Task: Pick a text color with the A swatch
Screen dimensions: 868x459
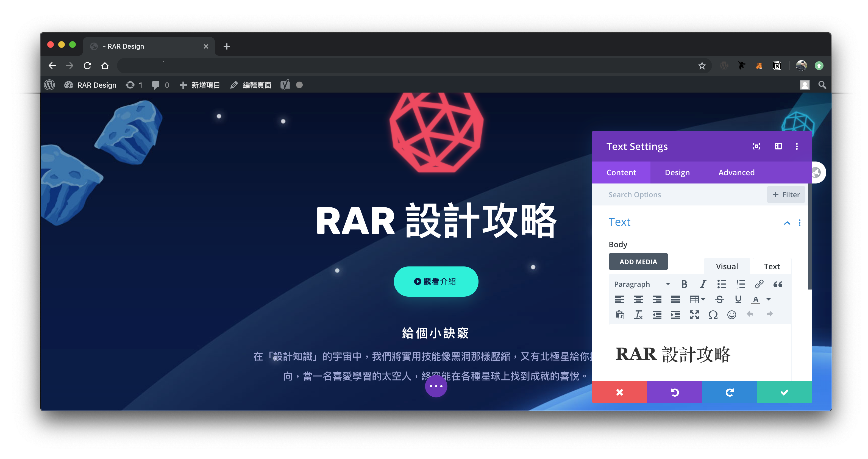Action: click(755, 299)
